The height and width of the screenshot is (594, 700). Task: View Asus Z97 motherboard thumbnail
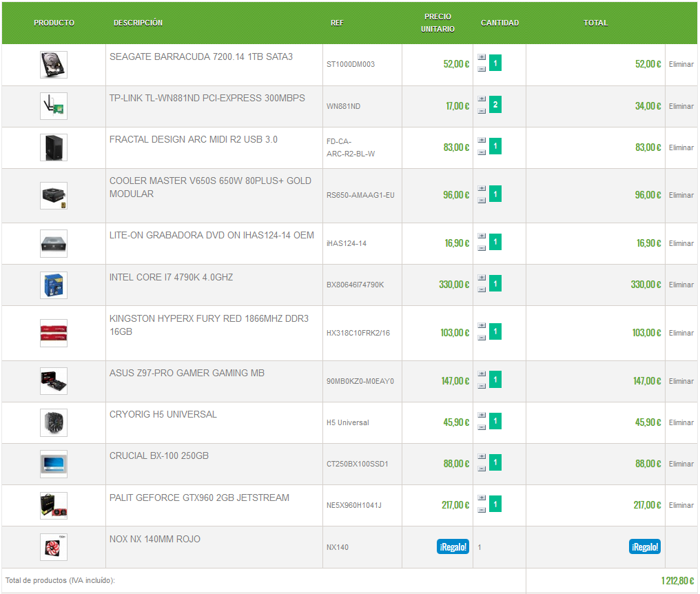(54, 381)
